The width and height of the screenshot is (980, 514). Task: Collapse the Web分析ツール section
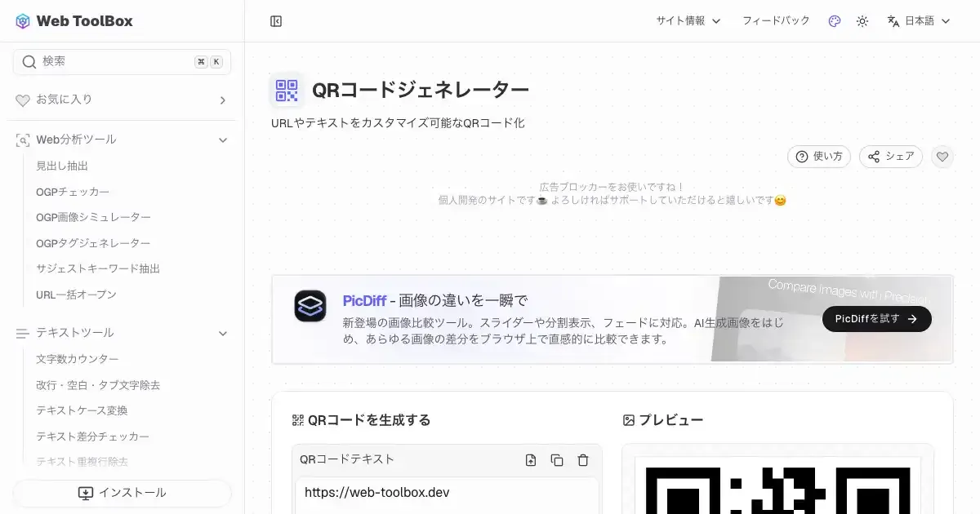coord(222,140)
